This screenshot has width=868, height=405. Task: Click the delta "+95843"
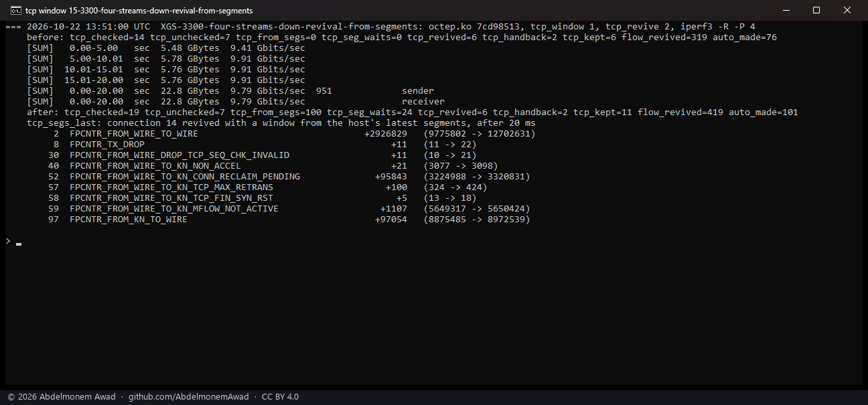[x=391, y=177]
